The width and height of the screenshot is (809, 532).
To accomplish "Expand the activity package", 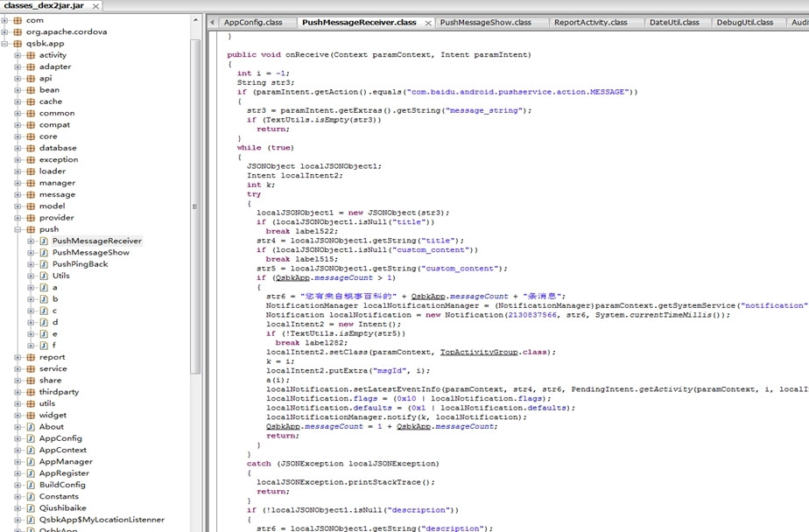I will pos(18,55).
